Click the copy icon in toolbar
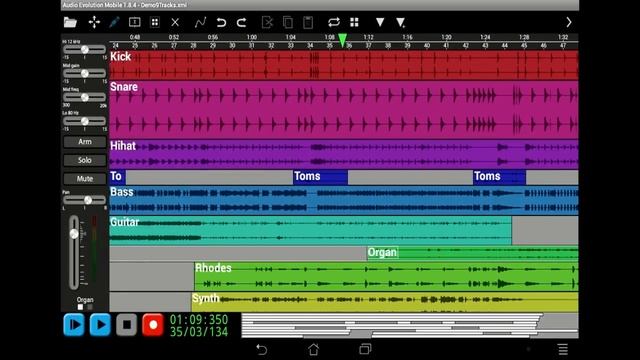This screenshot has width=640, height=360. pyautogui.click(x=288, y=22)
